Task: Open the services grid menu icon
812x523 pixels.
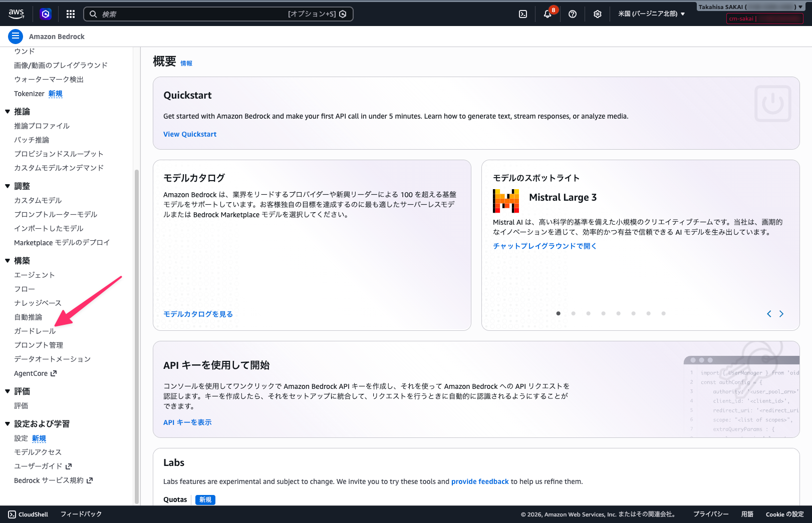Action: (71, 14)
